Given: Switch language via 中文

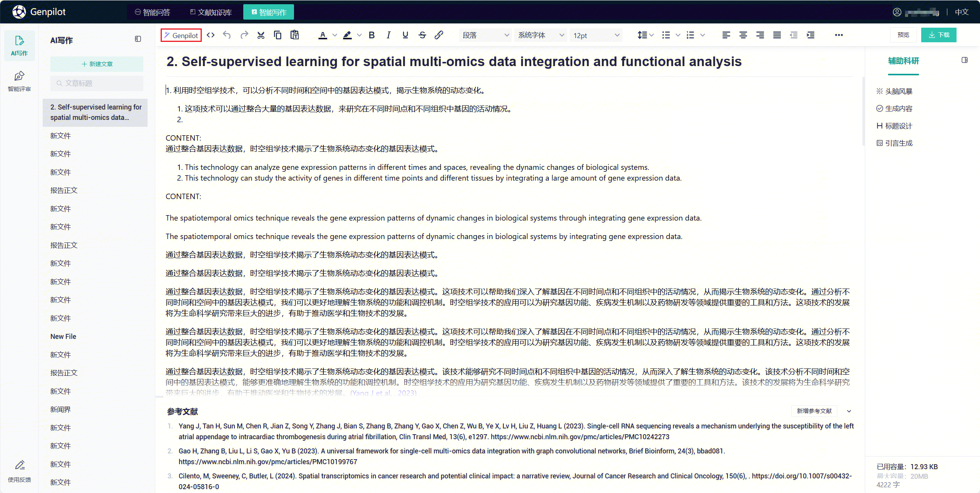Looking at the screenshot, I should (962, 12).
